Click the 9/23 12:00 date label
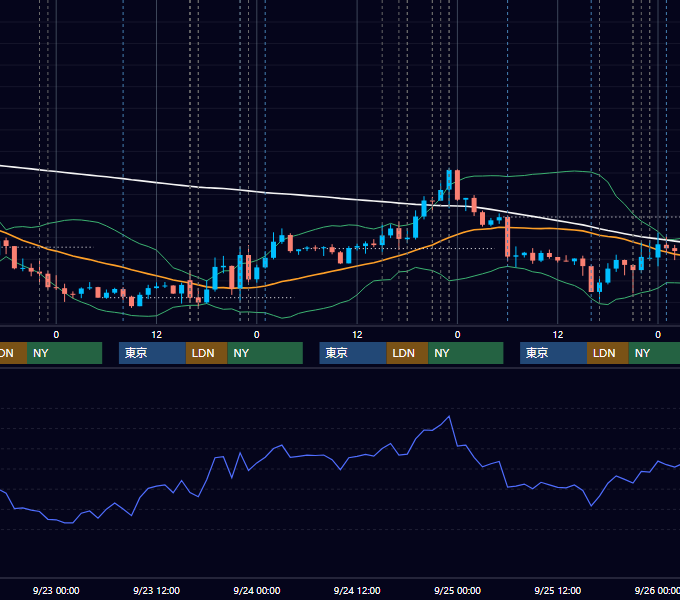Screen dimensions: 680x600 [x=157, y=590]
